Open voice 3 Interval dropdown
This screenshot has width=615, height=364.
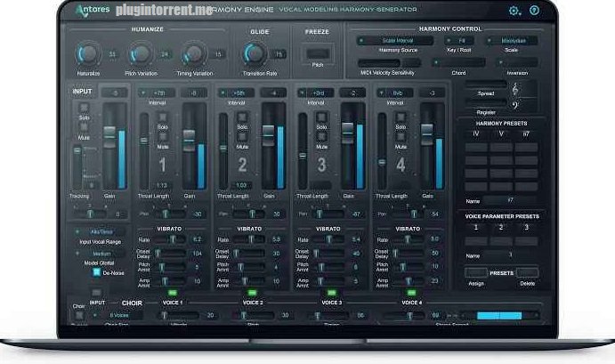click(316, 93)
